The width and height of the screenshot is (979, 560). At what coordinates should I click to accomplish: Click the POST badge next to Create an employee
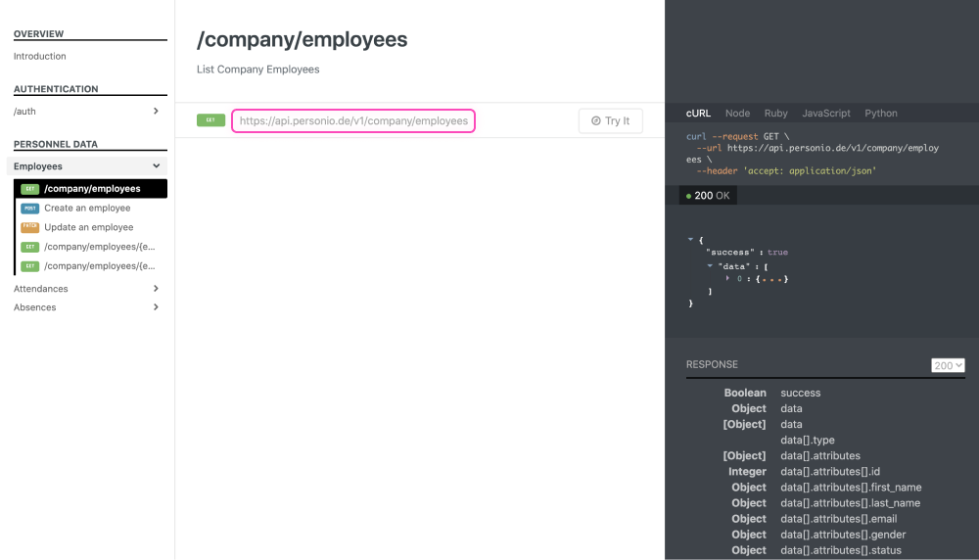pyautogui.click(x=30, y=209)
